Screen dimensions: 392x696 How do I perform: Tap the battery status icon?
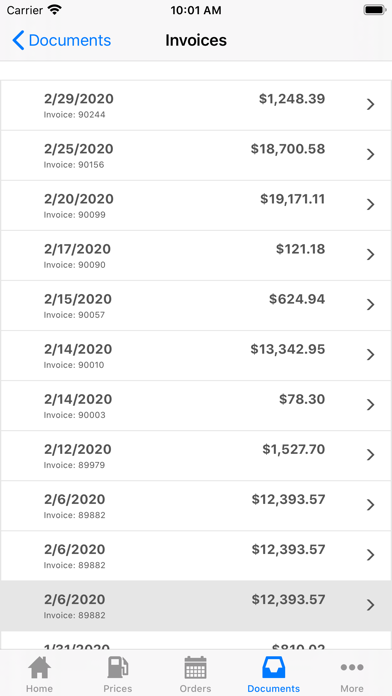click(375, 10)
